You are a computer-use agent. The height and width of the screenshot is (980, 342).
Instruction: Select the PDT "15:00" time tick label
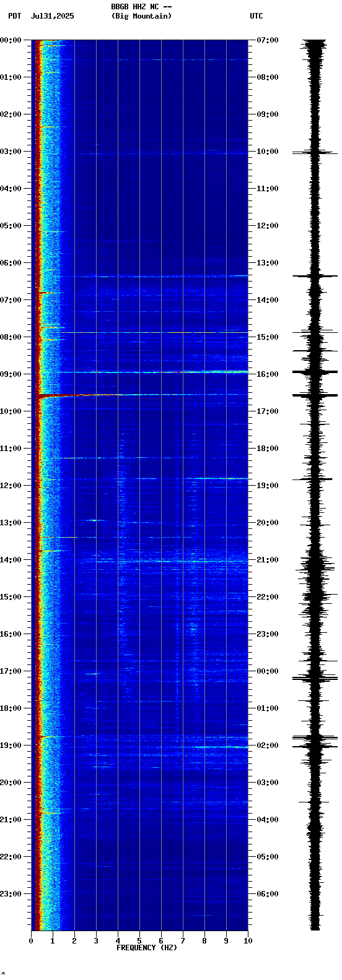click(x=11, y=597)
